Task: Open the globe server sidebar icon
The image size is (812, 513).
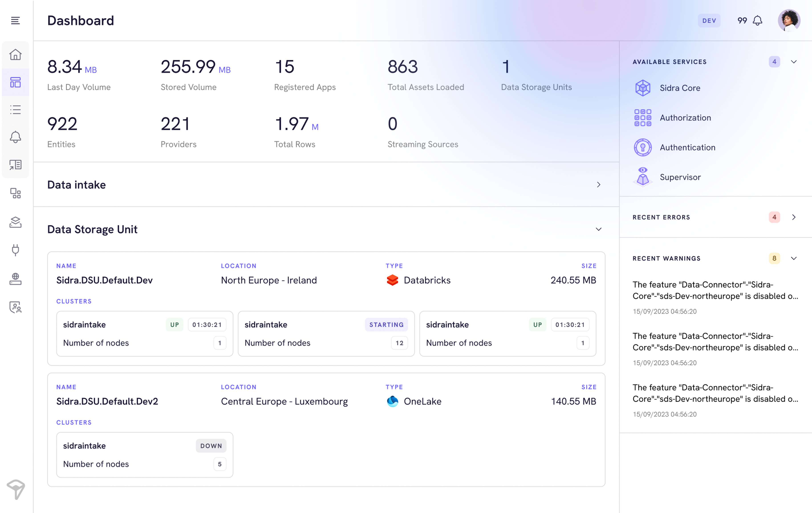Action: pos(16,279)
